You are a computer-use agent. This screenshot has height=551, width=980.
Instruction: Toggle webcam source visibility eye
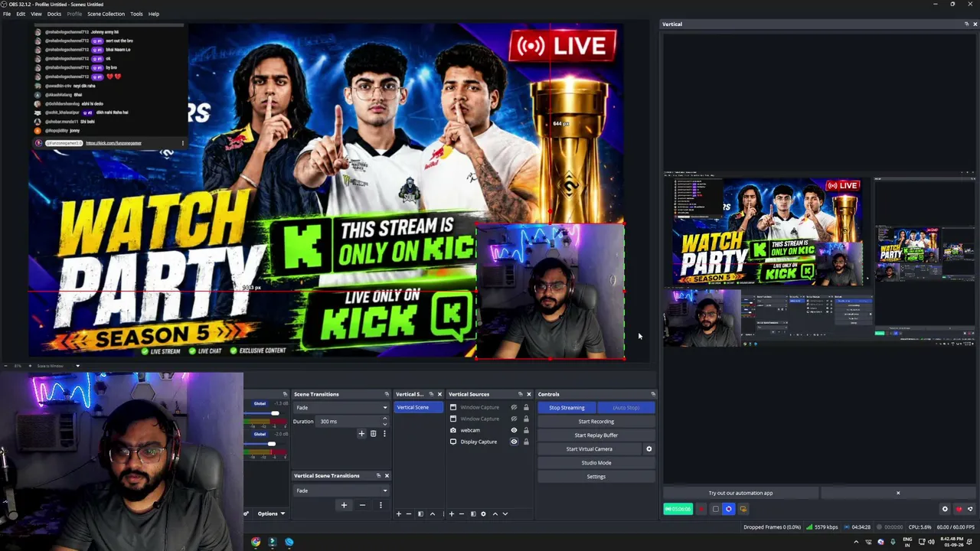coord(514,430)
